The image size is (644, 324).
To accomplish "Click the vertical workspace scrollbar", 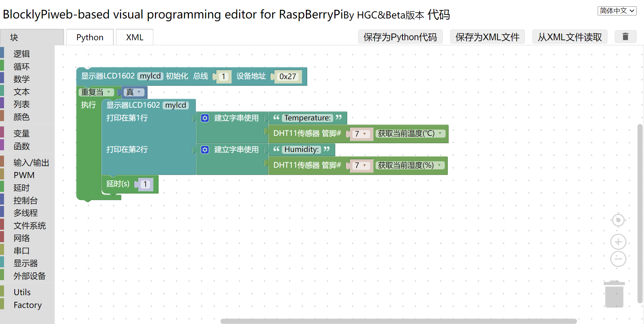I will tap(640, 213).
